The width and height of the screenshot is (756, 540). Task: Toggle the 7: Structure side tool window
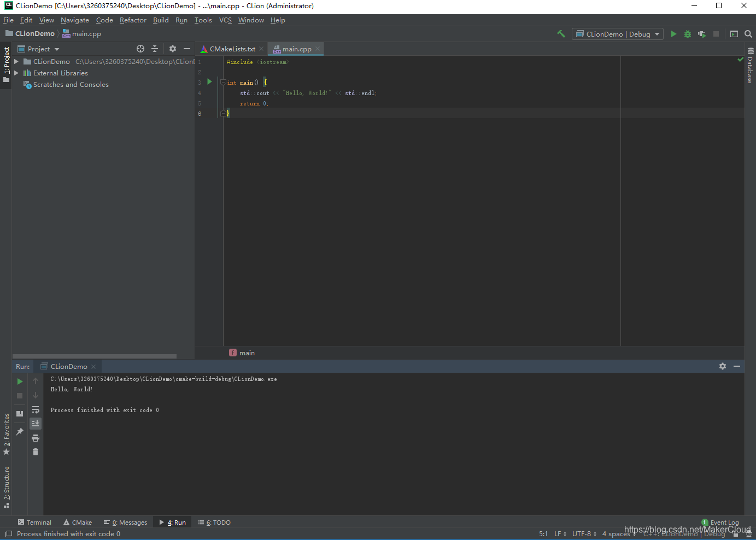pyautogui.click(x=6, y=487)
